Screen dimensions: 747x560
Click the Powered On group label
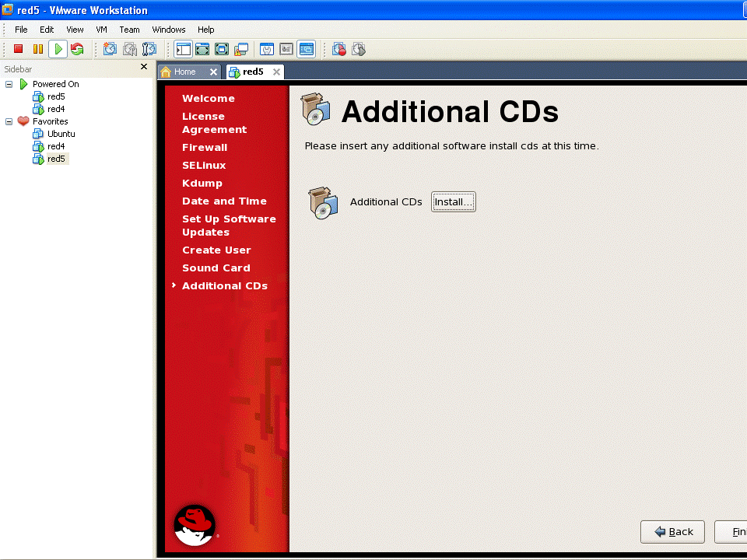[x=56, y=84]
